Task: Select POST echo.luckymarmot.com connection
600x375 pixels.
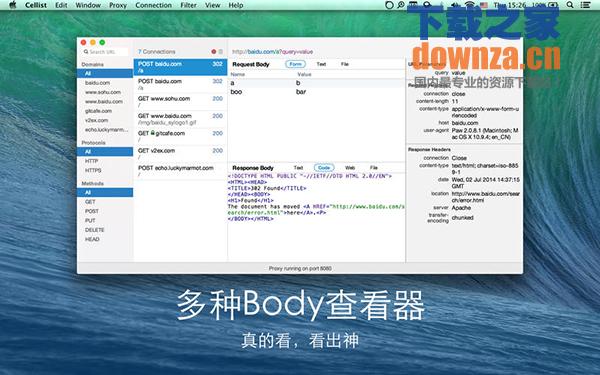Action: coord(180,171)
